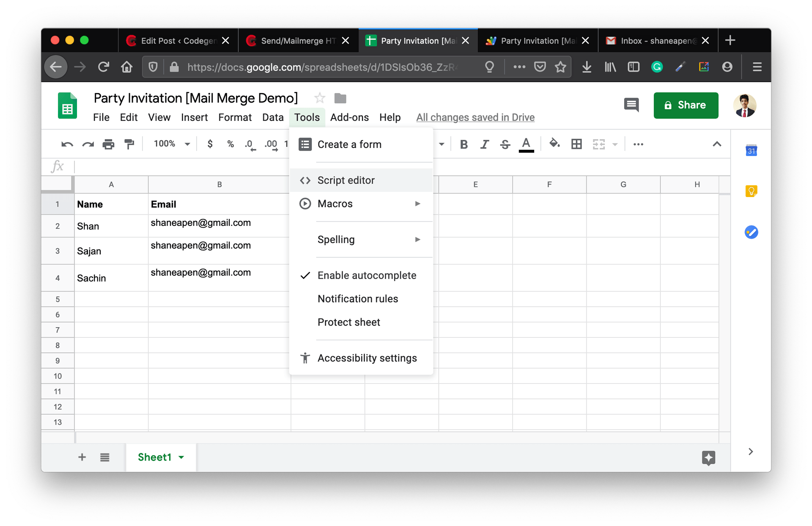Viewport: 812px width, 526px height.
Task: Expand the Macros submenu
Action: [335, 203]
